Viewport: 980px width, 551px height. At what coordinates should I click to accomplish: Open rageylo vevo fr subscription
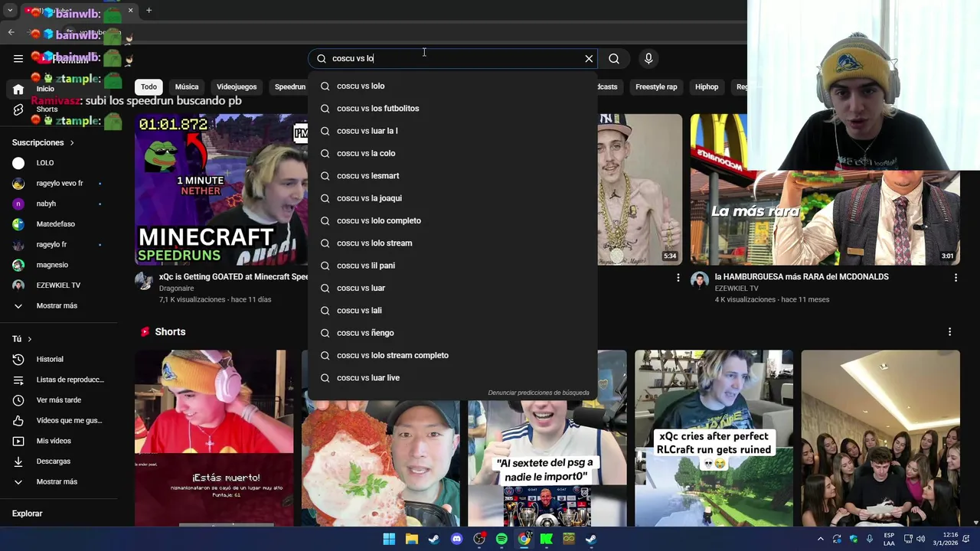58,184
